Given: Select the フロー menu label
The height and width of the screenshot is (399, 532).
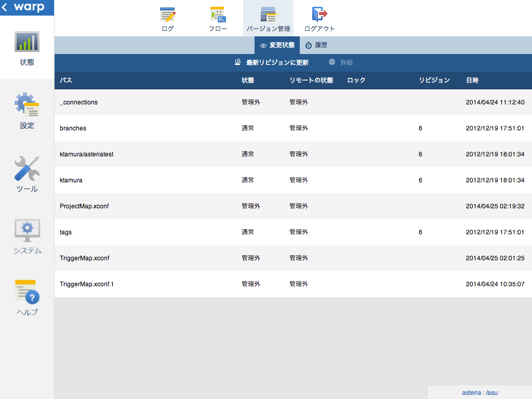Looking at the screenshot, I should click(x=218, y=29).
